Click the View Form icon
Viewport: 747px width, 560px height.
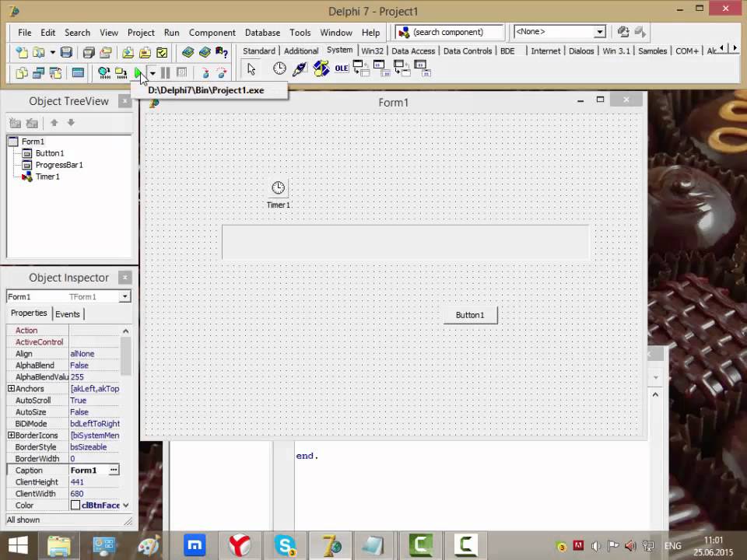pos(39,73)
